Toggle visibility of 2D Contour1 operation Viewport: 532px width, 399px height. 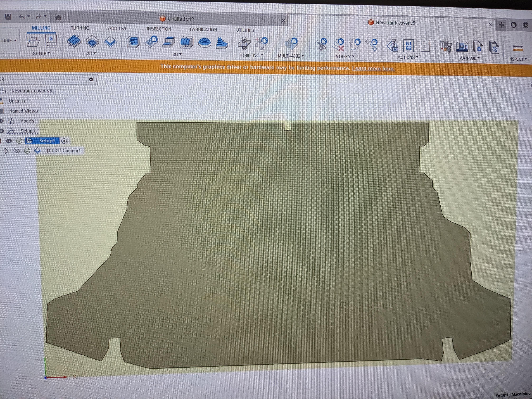pyautogui.click(x=17, y=151)
